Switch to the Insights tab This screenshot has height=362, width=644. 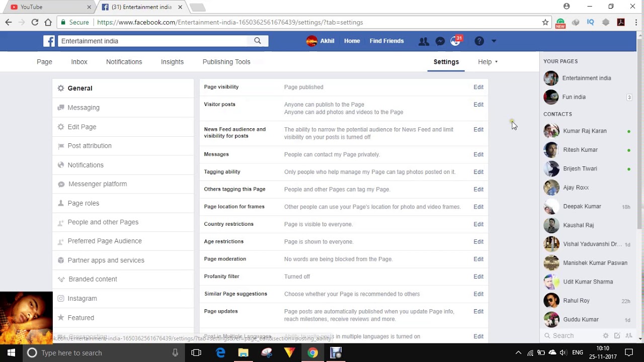[x=172, y=62]
